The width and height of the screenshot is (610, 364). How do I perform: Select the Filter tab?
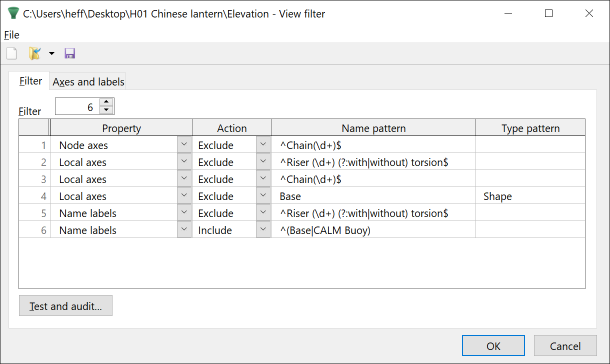(x=30, y=81)
